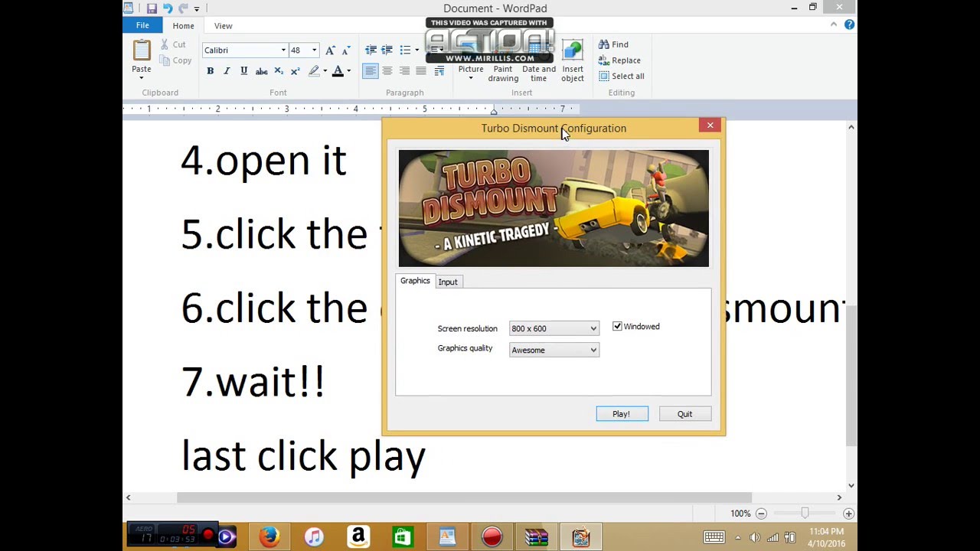Switch to the Home ribbon tab
The height and width of the screenshot is (551, 980).
click(183, 25)
